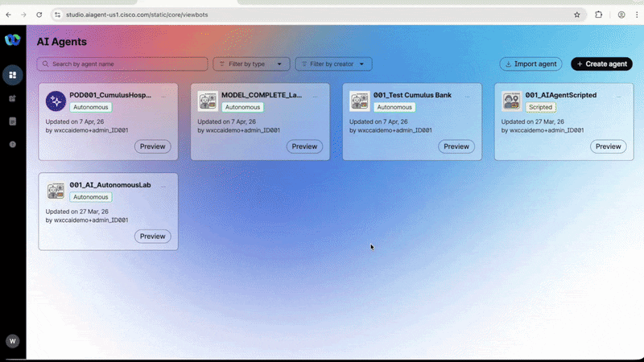Open the second sidebar icon below dashboard

pos(13,98)
